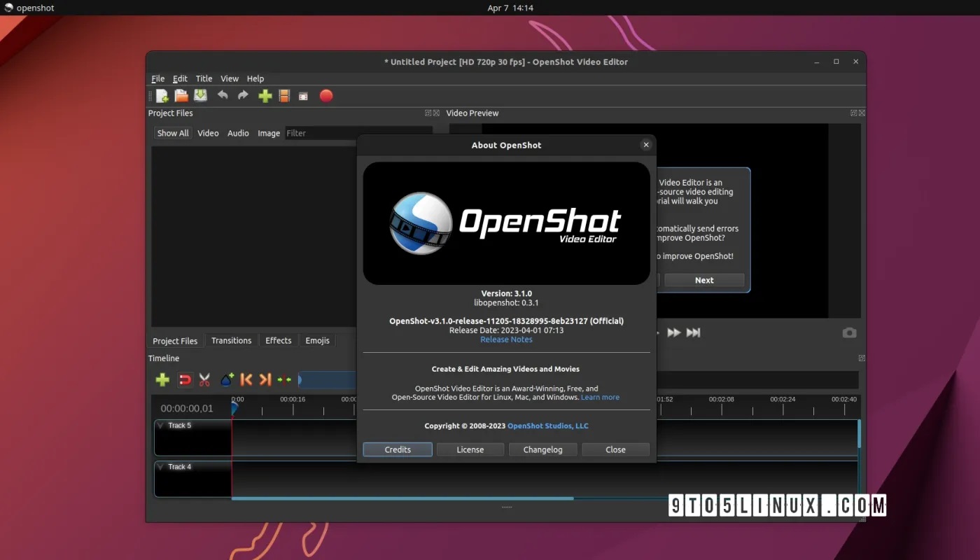Open the View menu
Screen dimensions: 980x560
pos(230,78)
